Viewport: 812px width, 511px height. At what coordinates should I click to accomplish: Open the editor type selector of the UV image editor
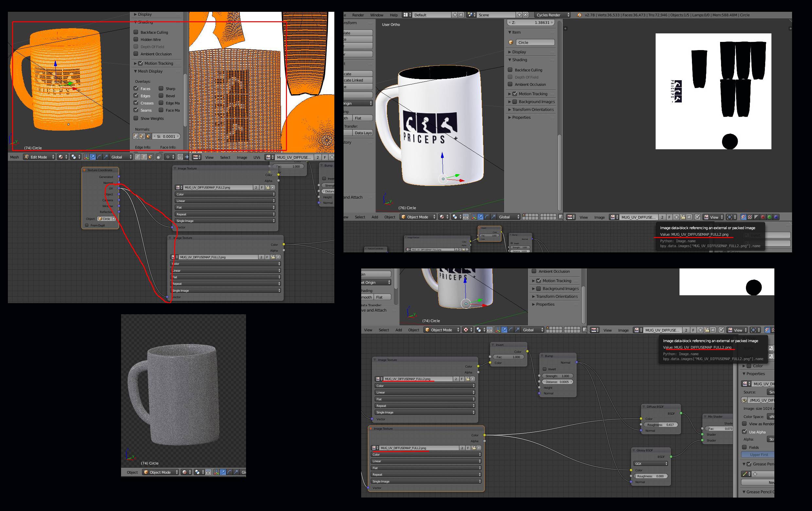coord(197,157)
